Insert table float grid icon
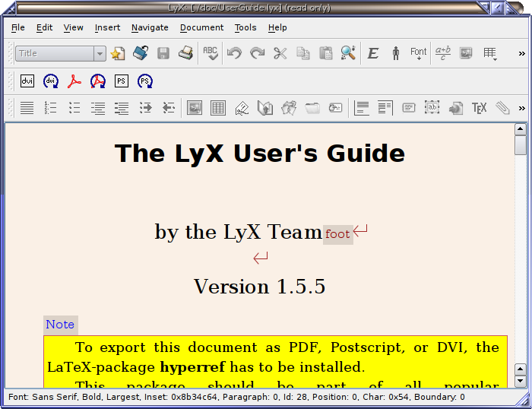The width and height of the screenshot is (532, 409). coord(218,108)
